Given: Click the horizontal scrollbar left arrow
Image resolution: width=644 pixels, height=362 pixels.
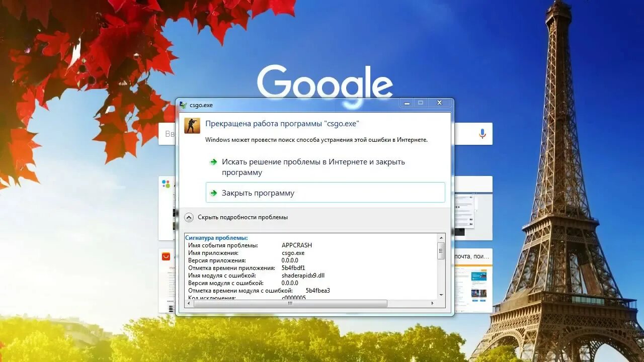Looking at the screenshot, I should (190, 303).
